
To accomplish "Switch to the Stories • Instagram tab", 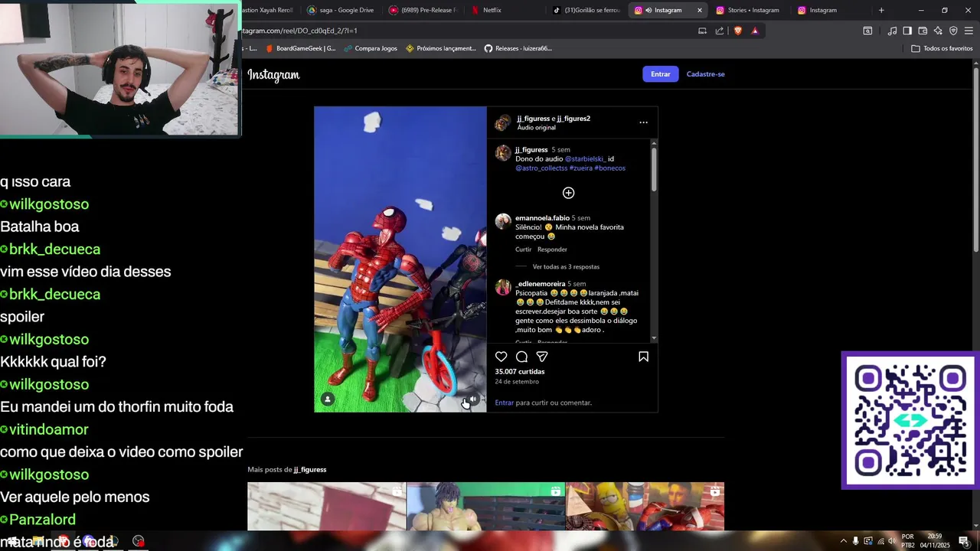I will pyautogui.click(x=748, y=10).
